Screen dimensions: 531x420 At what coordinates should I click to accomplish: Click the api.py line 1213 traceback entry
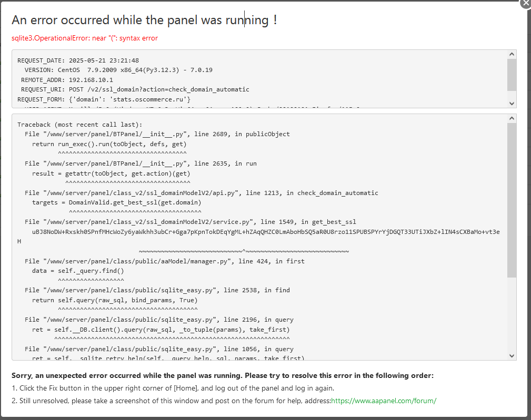(201, 193)
